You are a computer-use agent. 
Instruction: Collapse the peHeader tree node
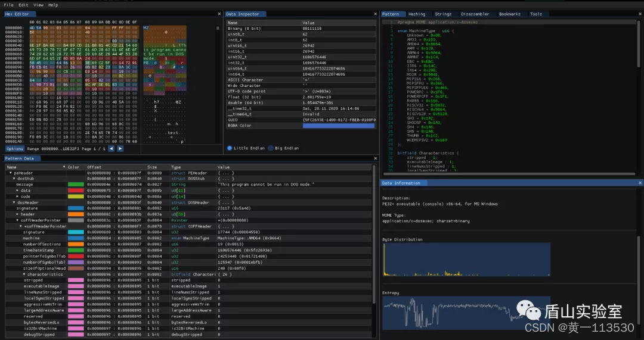point(11,173)
